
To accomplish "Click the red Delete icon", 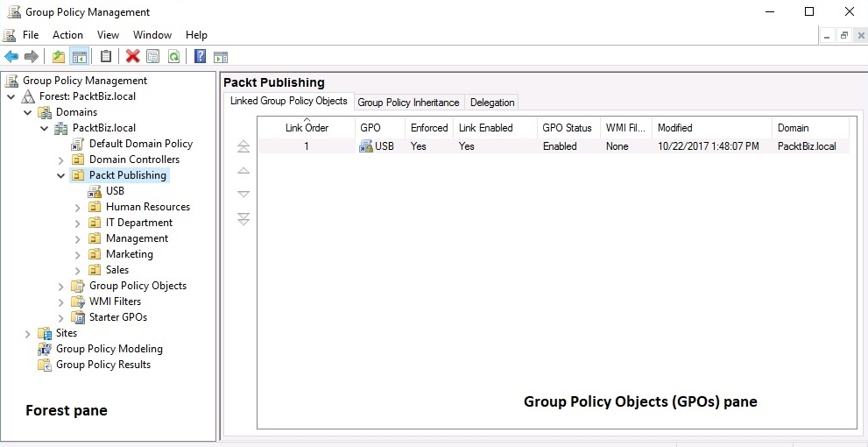I will [x=133, y=57].
